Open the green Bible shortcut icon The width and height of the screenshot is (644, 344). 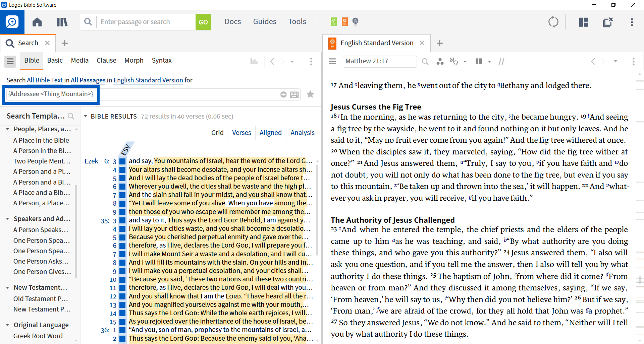click(334, 22)
